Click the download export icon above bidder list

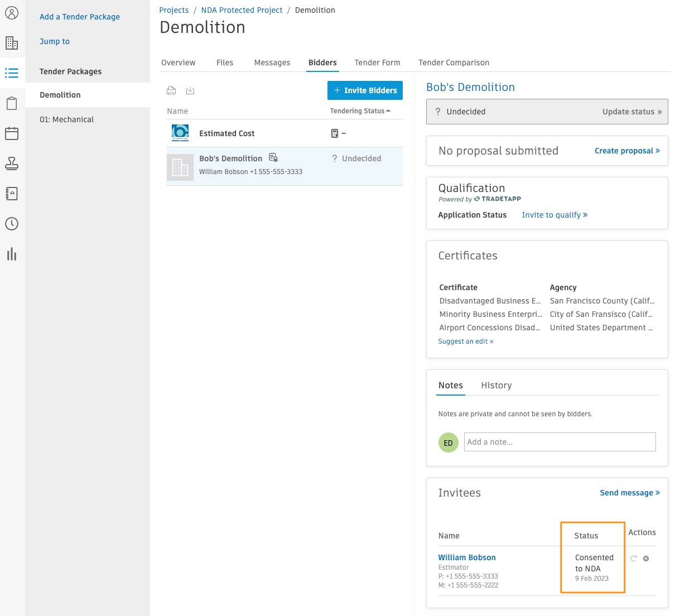pyautogui.click(x=190, y=90)
